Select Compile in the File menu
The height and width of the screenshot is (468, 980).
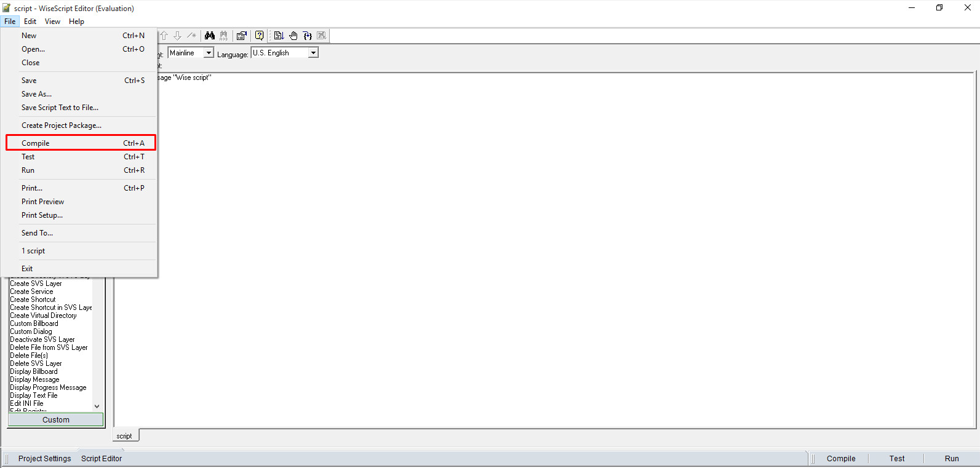click(x=80, y=143)
